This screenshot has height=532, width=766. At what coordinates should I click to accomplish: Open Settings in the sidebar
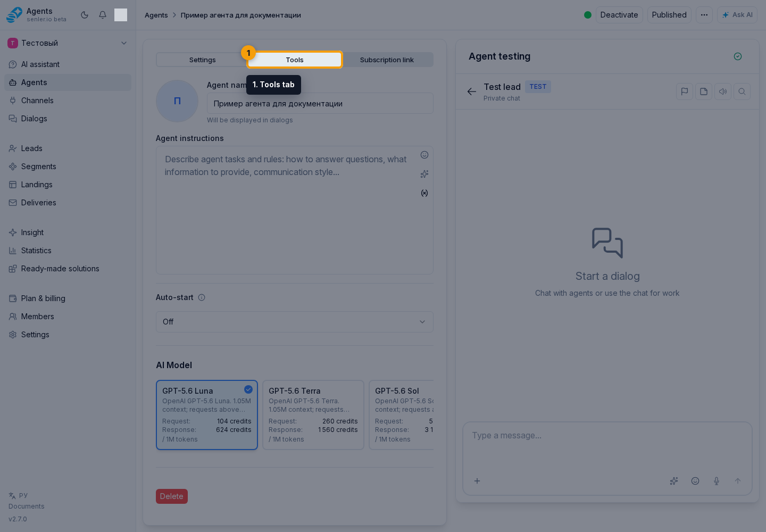(x=68, y=335)
